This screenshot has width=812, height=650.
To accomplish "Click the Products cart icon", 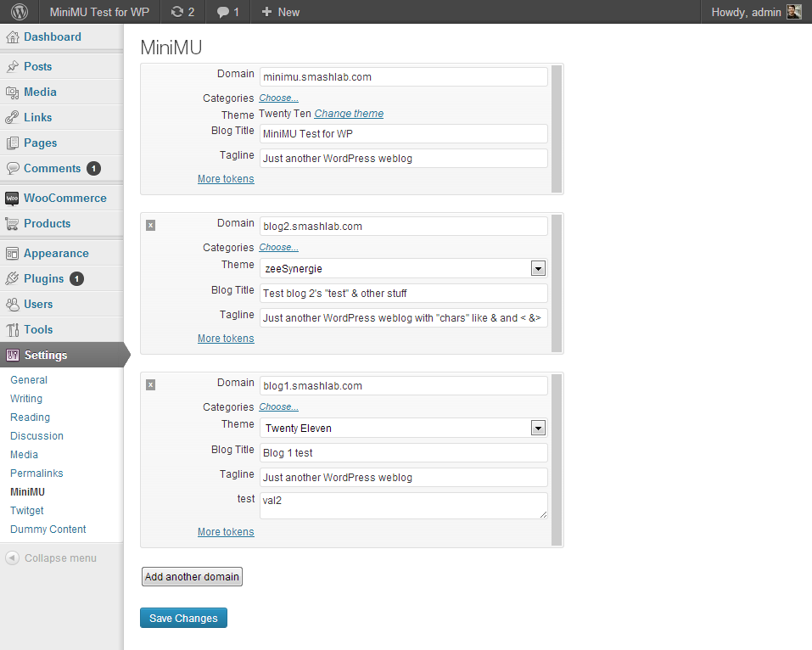I will click(13, 224).
